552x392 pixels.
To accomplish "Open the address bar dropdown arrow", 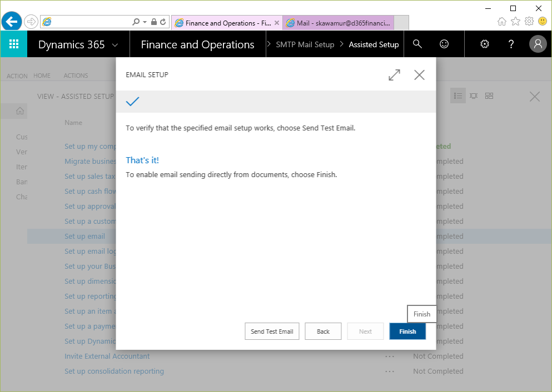I will 145,22.
